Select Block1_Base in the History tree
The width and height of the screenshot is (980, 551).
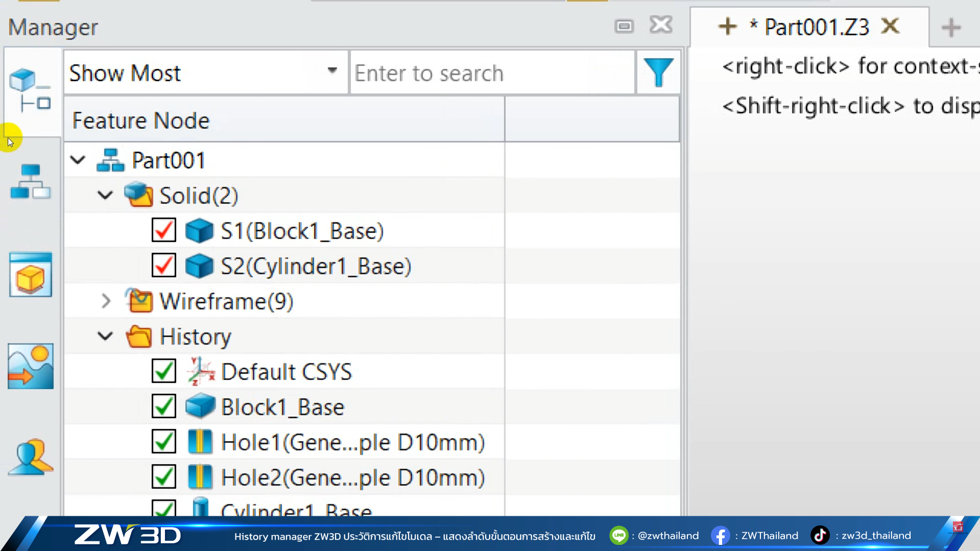pos(282,407)
